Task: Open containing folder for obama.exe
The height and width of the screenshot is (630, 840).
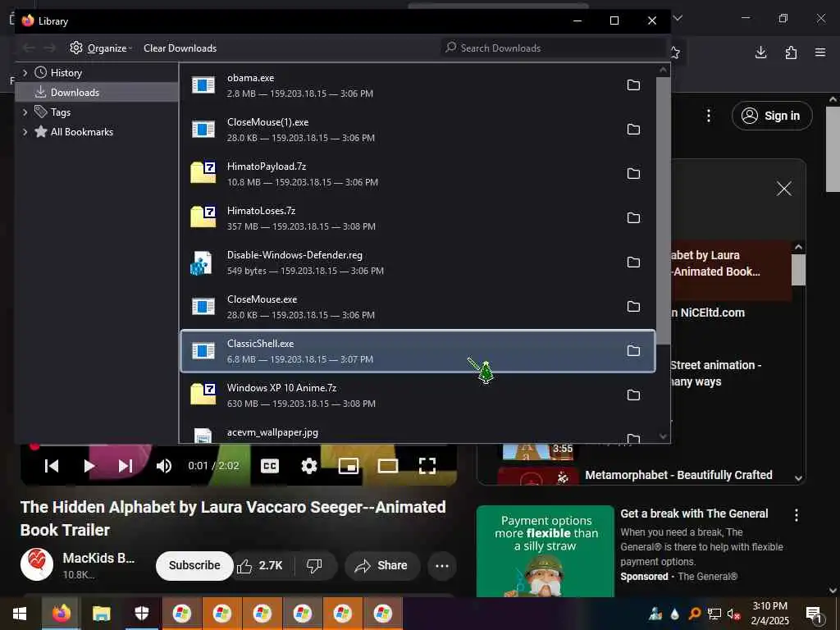Action: (x=633, y=85)
